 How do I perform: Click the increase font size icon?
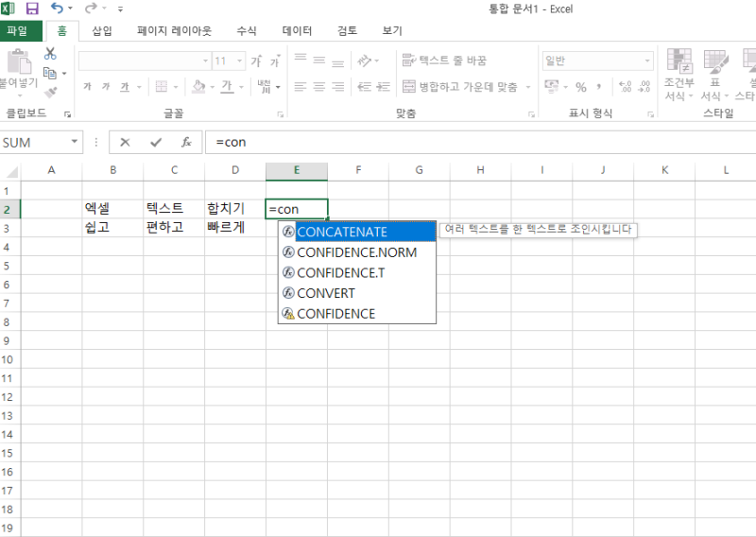[256, 61]
